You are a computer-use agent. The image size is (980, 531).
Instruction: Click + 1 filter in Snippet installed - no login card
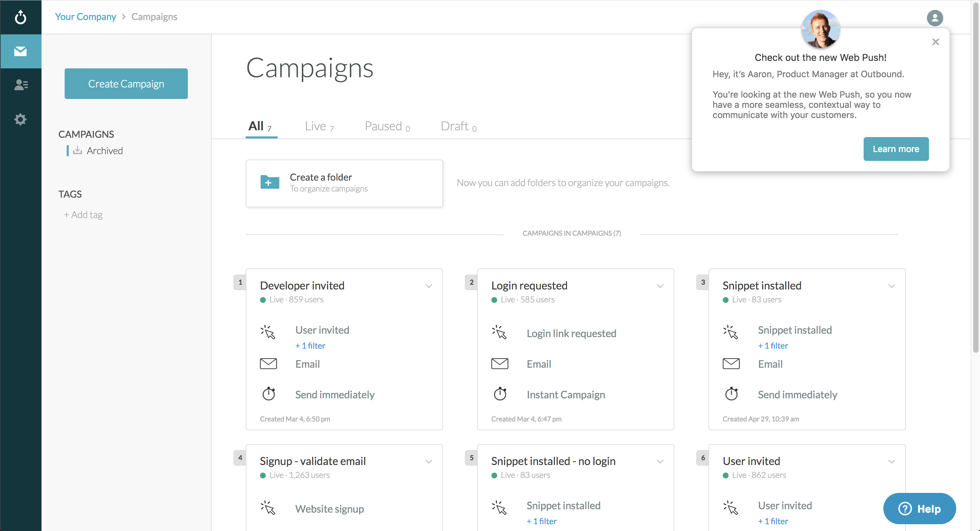point(541,521)
